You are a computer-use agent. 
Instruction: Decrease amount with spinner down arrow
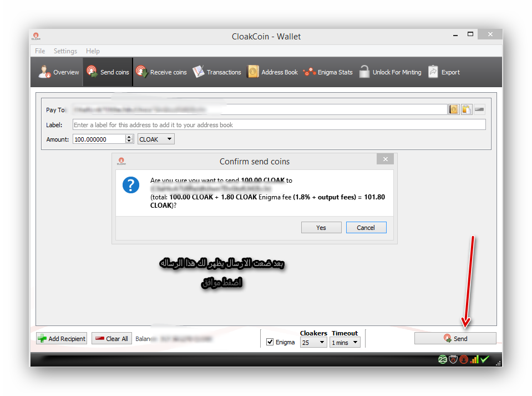pyautogui.click(x=129, y=141)
